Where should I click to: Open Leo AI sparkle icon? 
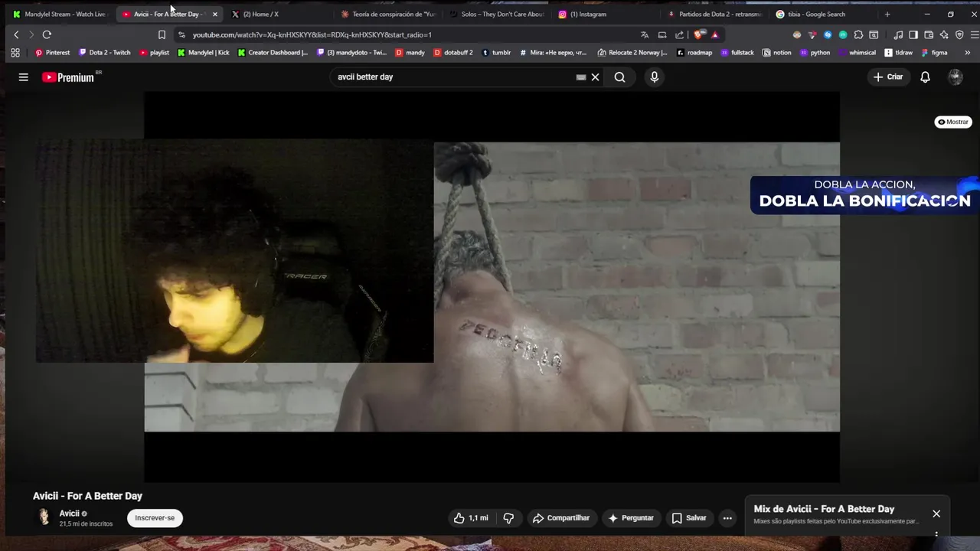pos(944,34)
